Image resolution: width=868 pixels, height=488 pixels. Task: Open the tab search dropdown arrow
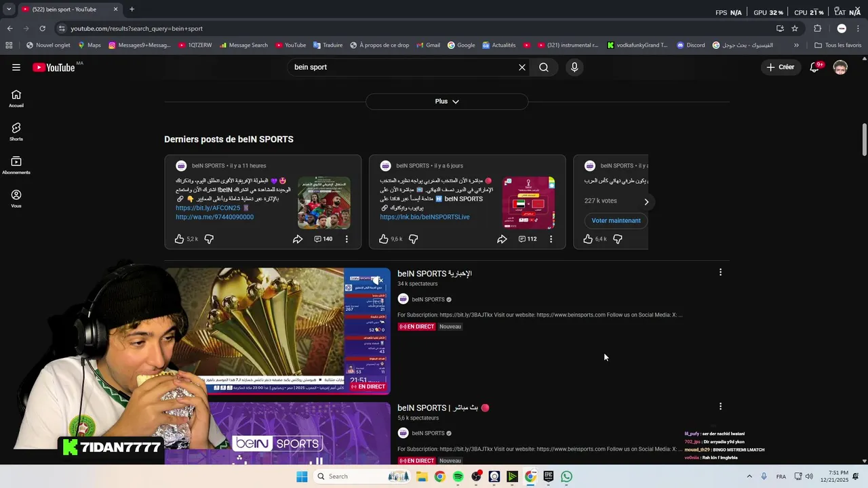coord(9,9)
